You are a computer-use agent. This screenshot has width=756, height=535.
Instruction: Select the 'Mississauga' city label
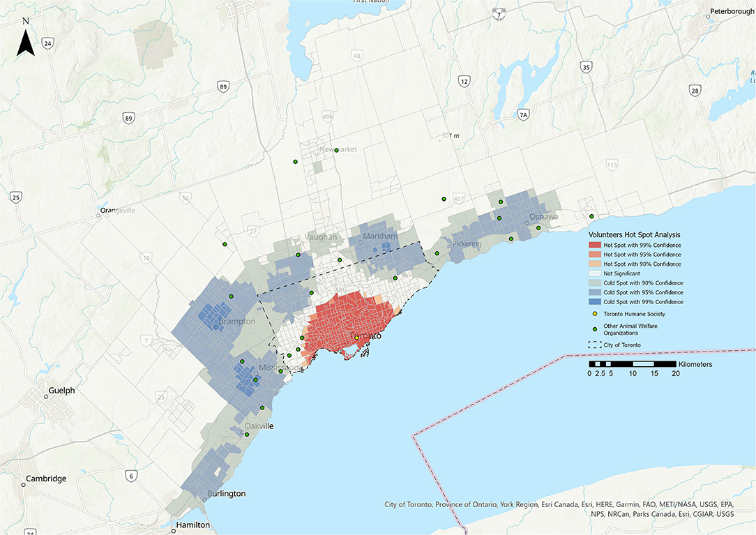coord(280,368)
